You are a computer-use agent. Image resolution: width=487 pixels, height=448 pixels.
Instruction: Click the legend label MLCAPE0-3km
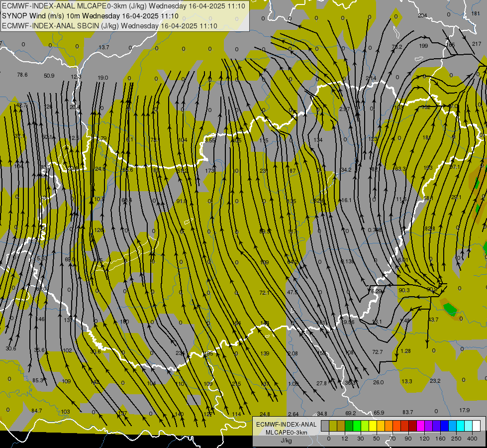tap(286, 433)
